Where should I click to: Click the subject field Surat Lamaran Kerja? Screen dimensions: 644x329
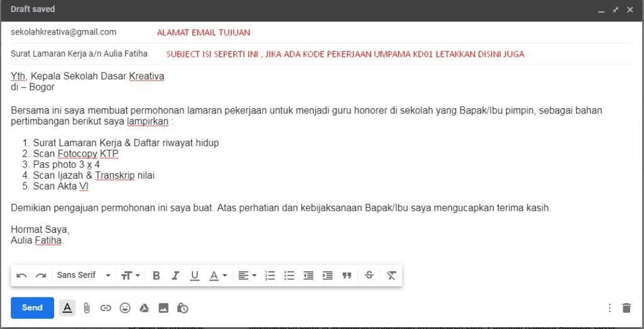point(79,54)
